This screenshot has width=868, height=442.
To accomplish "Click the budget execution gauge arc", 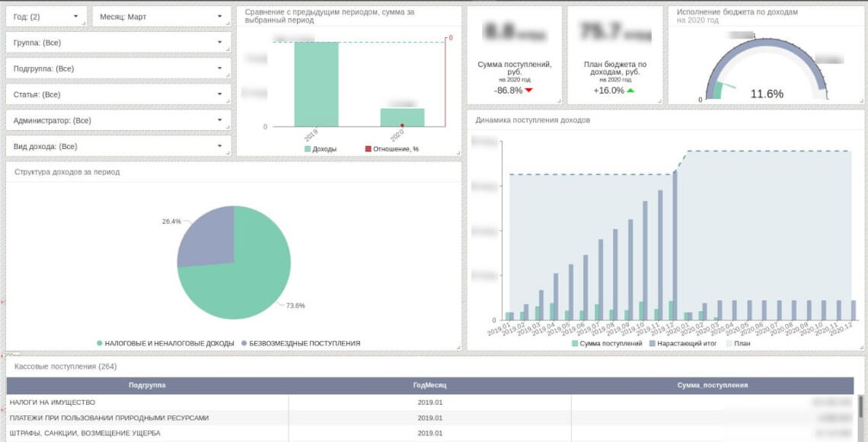I will tap(767, 44).
